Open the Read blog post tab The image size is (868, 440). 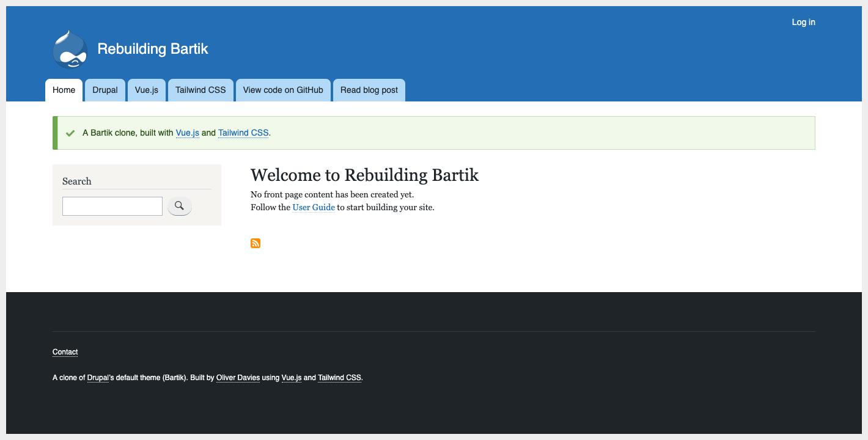tap(369, 90)
